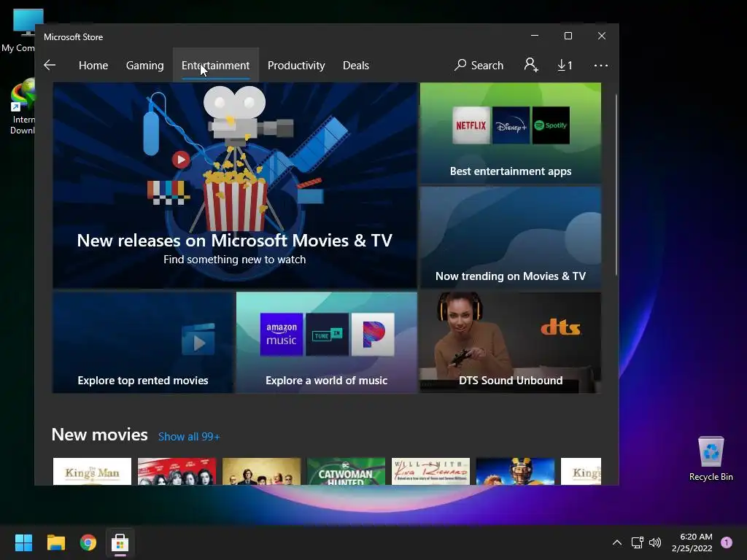Open King Richard movie thumbnail
This screenshot has height=560, width=747.
point(430,472)
